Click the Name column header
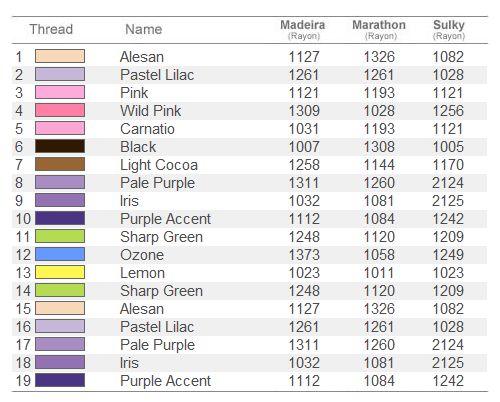 click(x=144, y=29)
